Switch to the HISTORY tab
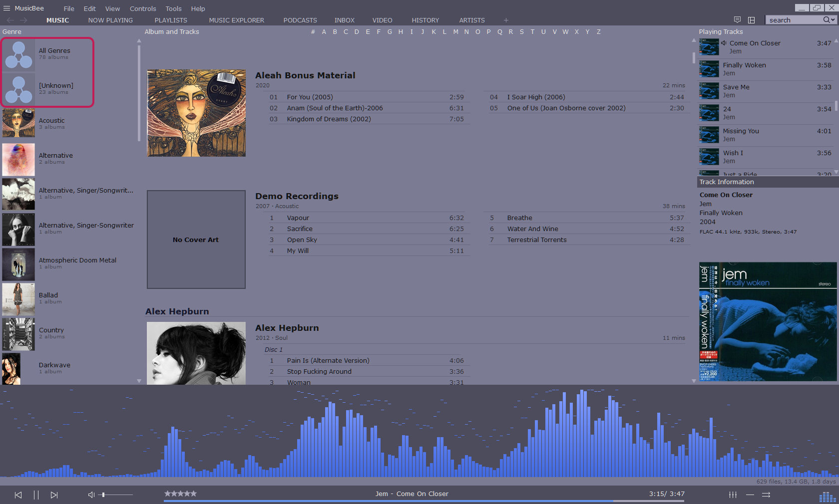The width and height of the screenshot is (839, 504). (x=425, y=20)
